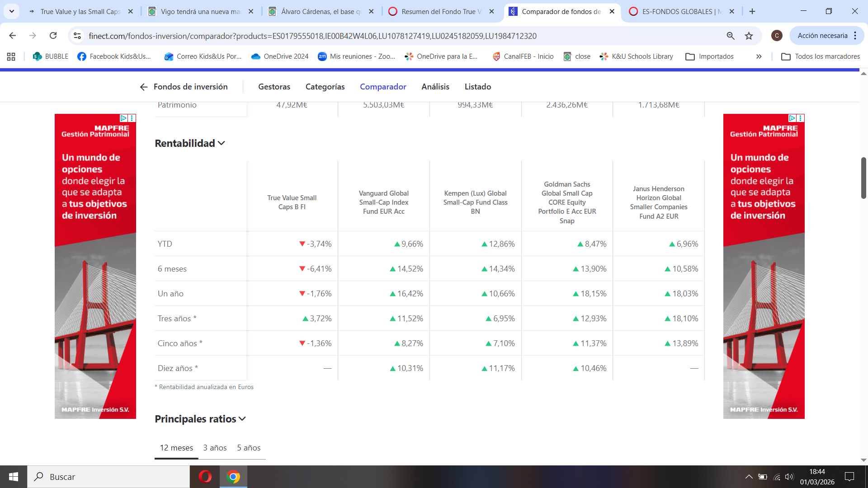This screenshot has width=868, height=488.
Task: Reload the page with the refresh icon
Action: pos(53,36)
